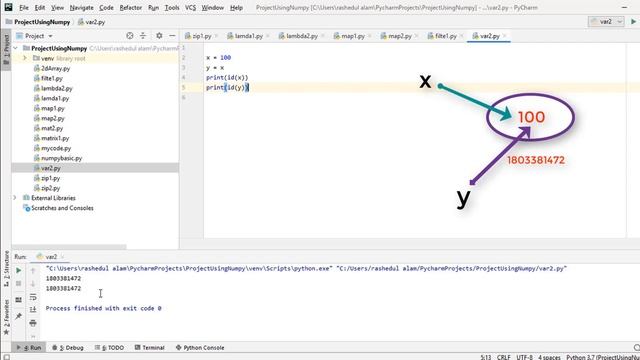This screenshot has width=640, height=360.
Task: Open the var2 run configuration dropdown
Action: (606, 22)
